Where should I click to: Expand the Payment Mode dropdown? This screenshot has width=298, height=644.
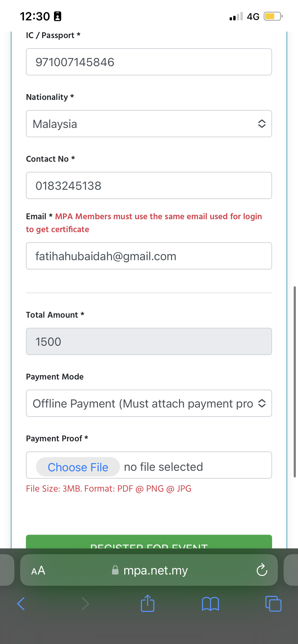[149, 403]
